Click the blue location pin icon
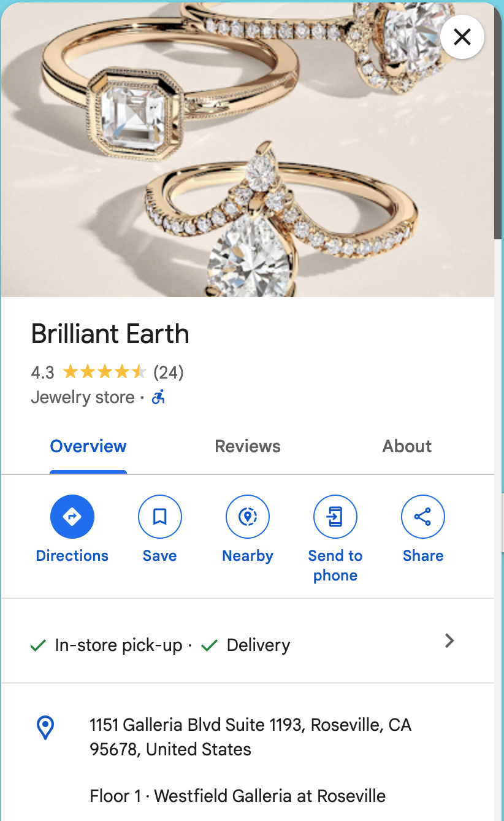Image resolution: width=504 pixels, height=821 pixels. (46, 728)
